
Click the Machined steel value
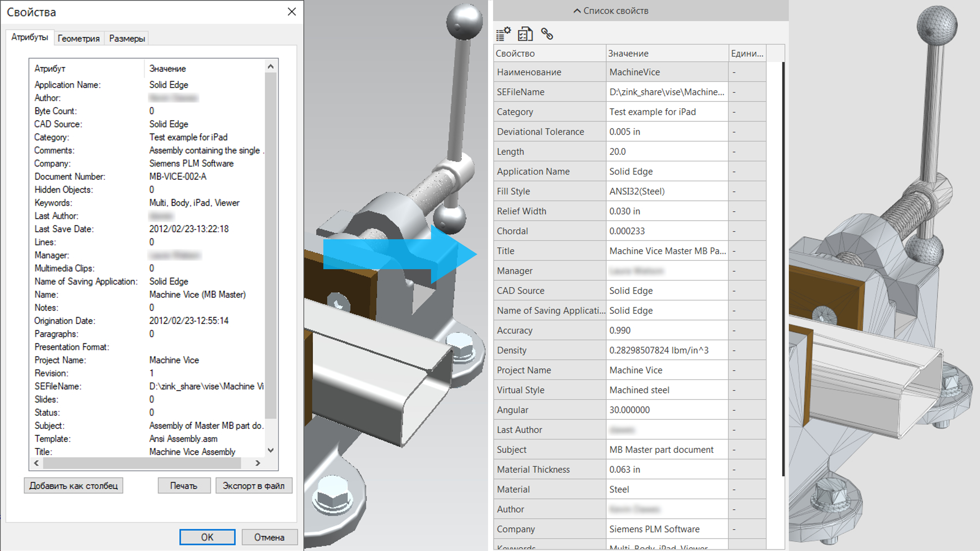click(667, 390)
